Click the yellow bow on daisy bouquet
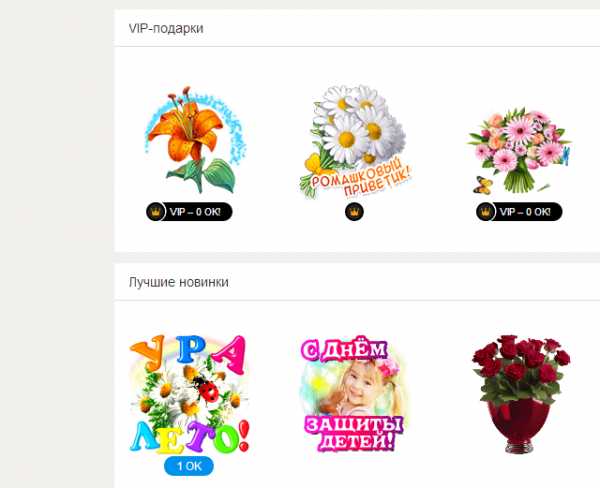 pos(316,163)
